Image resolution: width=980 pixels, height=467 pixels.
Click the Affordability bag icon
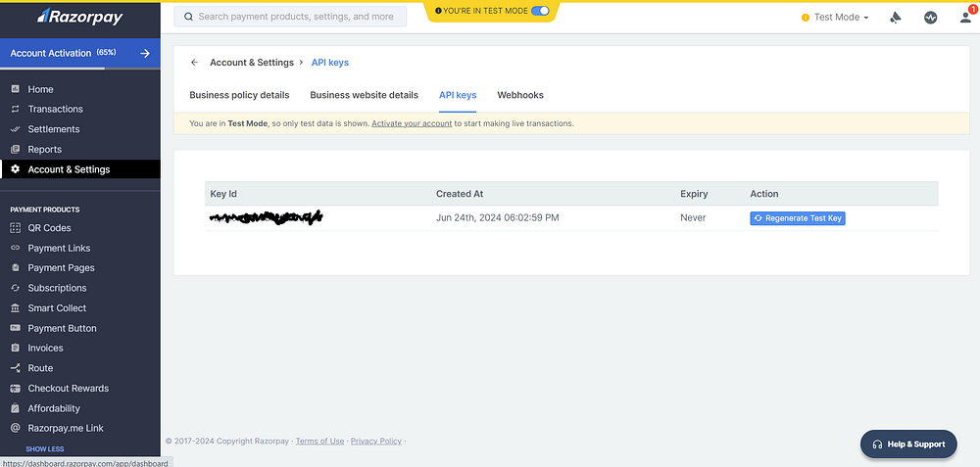click(16, 408)
